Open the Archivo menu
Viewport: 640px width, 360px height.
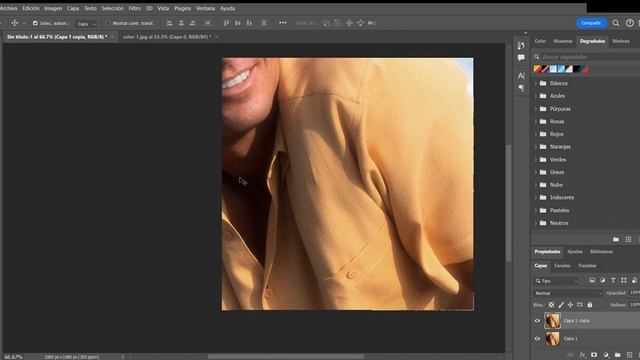click(x=8, y=8)
